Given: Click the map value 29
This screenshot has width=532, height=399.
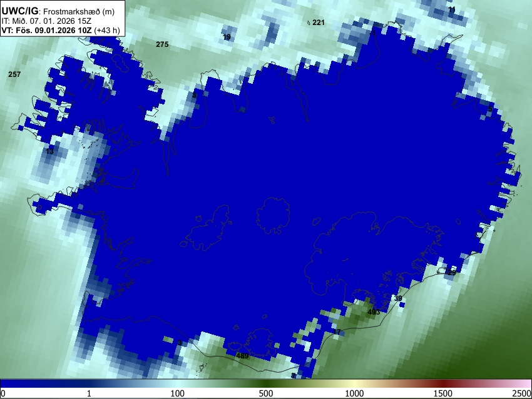Looking at the screenshot, I should (x=452, y=273).
